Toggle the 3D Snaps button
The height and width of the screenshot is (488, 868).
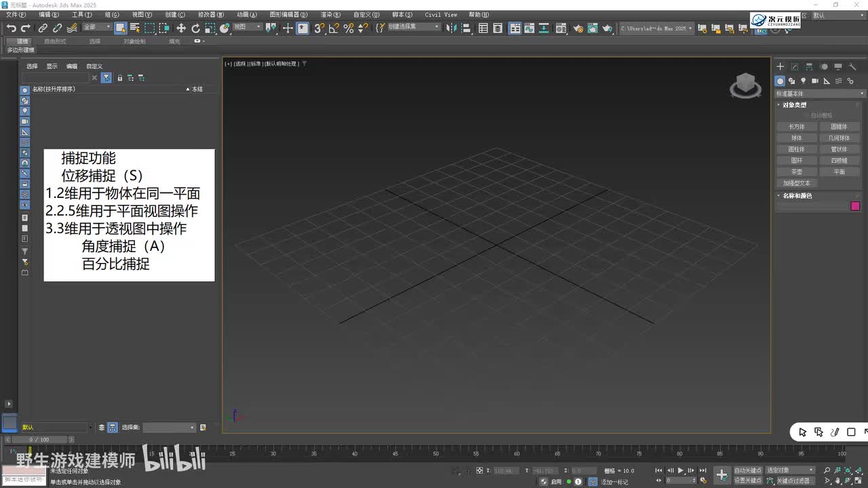click(x=319, y=28)
